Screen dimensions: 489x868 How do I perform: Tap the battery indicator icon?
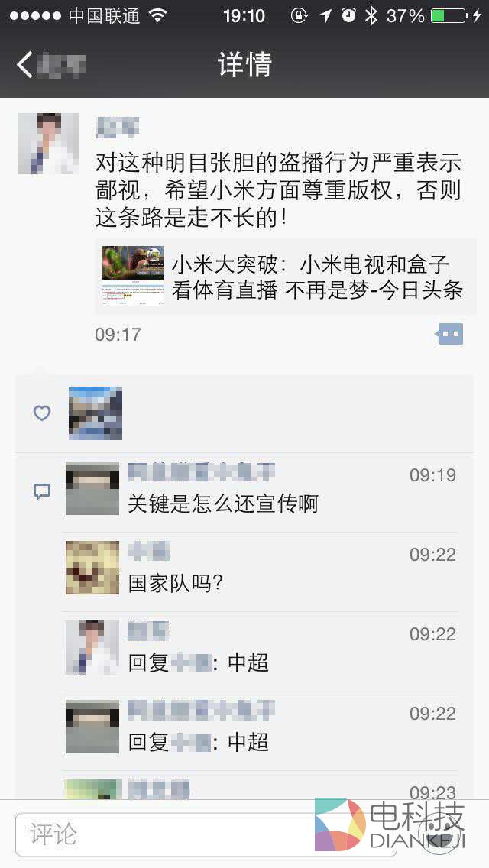[448, 15]
